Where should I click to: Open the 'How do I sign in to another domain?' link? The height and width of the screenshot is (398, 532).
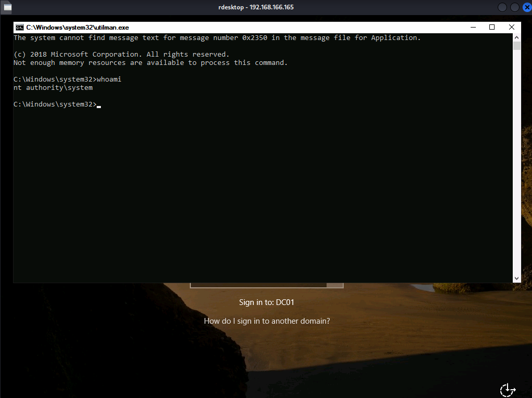coord(267,321)
